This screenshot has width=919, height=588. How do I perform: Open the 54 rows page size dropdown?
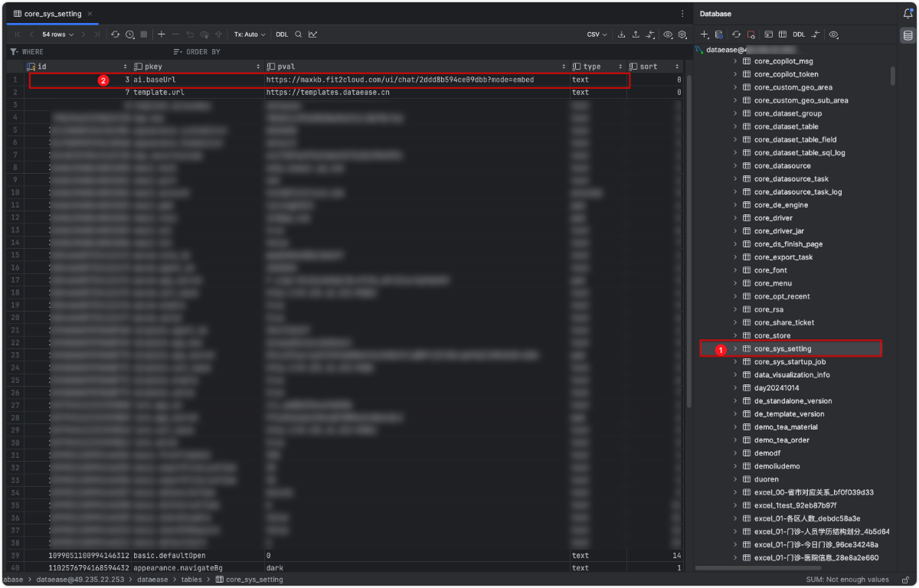57,34
